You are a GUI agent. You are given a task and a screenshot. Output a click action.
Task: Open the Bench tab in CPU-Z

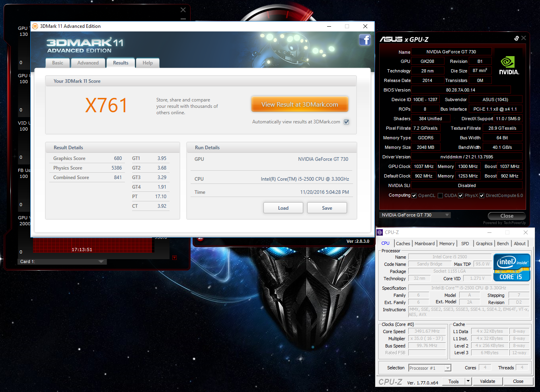(503, 244)
